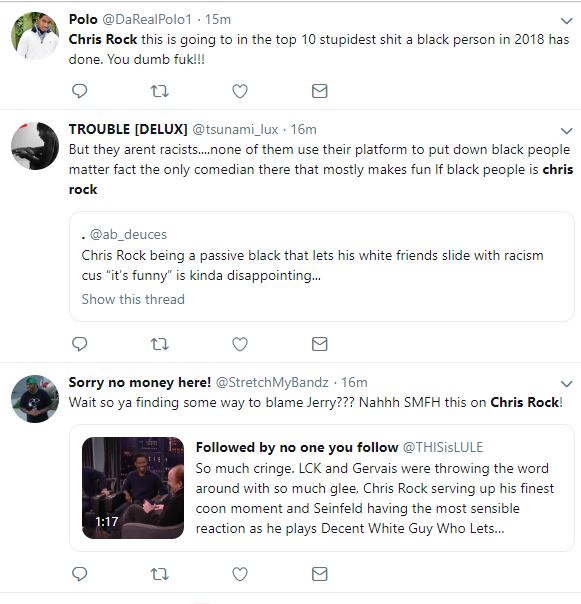Like the tweet by @DaRealPolo1
581x604 pixels.
tap(240, 91)
